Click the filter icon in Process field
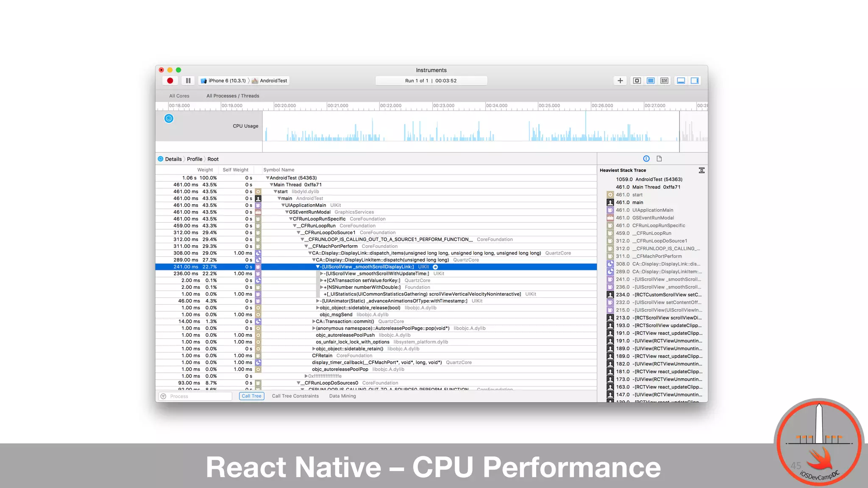 click(x=163, y=396)
